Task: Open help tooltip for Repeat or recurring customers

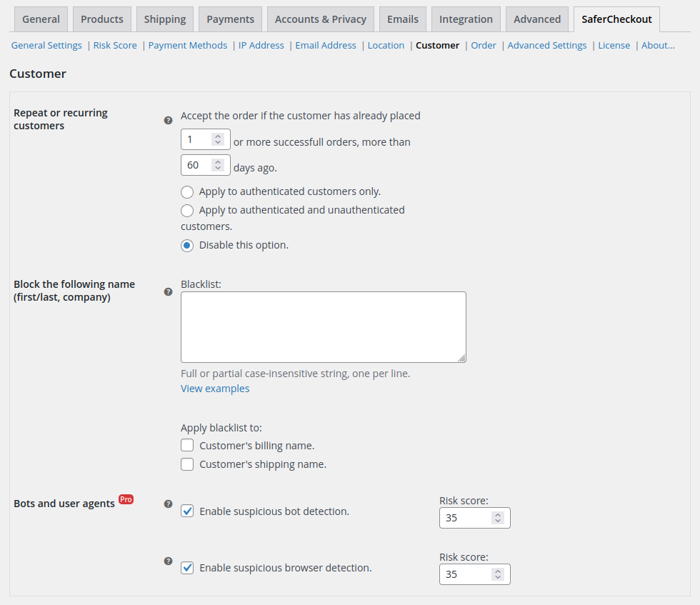Action: (x=168, y=120)
